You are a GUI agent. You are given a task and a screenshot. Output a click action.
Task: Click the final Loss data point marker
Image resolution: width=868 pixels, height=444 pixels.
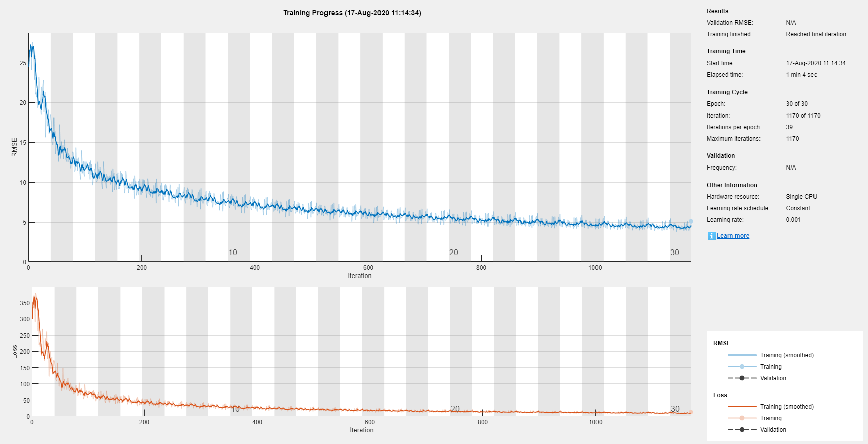point(691,412)
